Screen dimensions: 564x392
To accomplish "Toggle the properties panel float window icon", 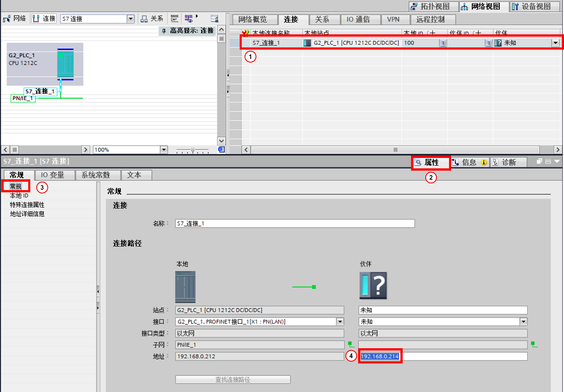I will click(539, 162).
